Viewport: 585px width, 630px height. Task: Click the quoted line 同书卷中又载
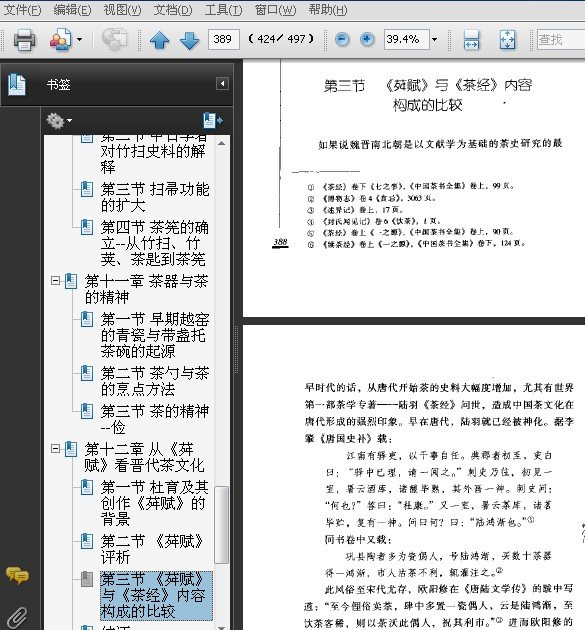coord(358,539)
